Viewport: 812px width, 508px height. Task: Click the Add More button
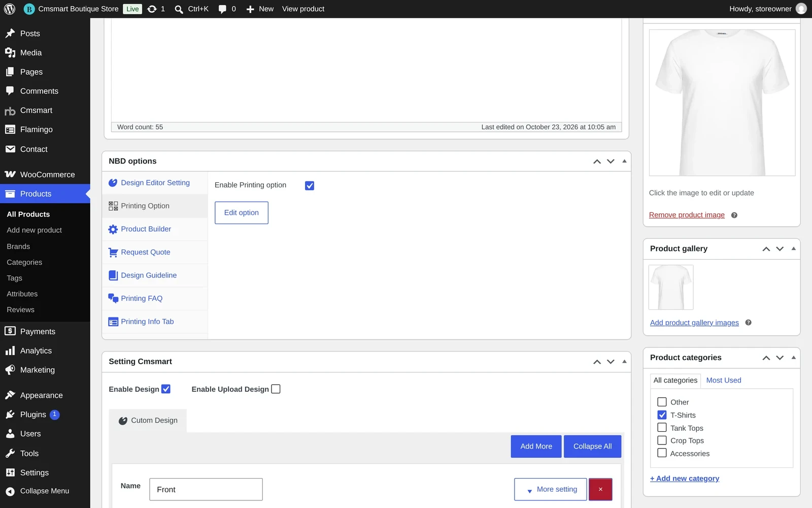pos(536,447)
